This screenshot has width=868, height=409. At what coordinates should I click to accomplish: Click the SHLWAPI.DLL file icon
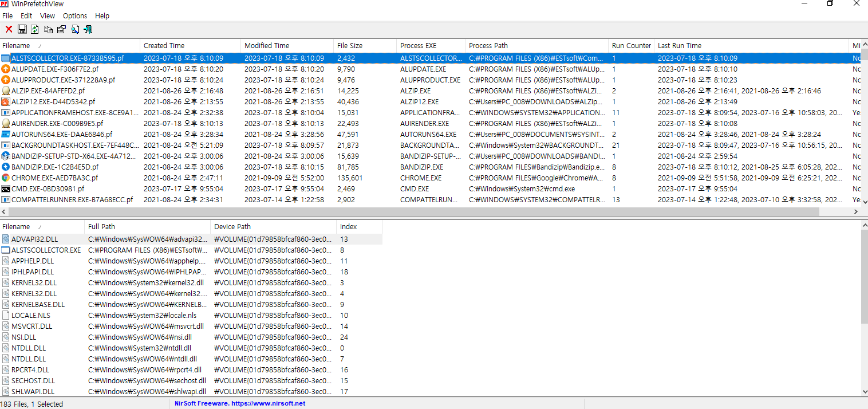point(6,392)
